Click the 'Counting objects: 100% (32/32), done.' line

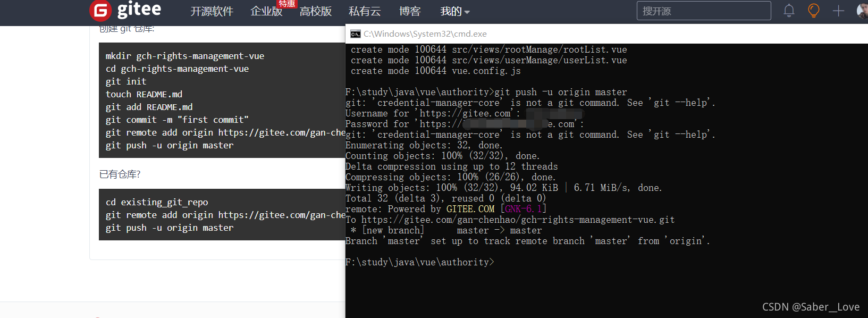tap(443, 156)
